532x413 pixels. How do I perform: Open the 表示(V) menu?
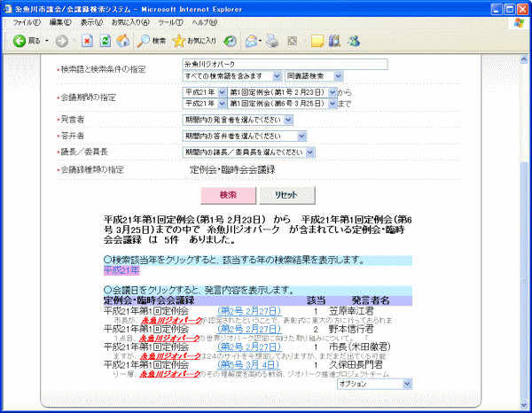[x=91, y=22]
